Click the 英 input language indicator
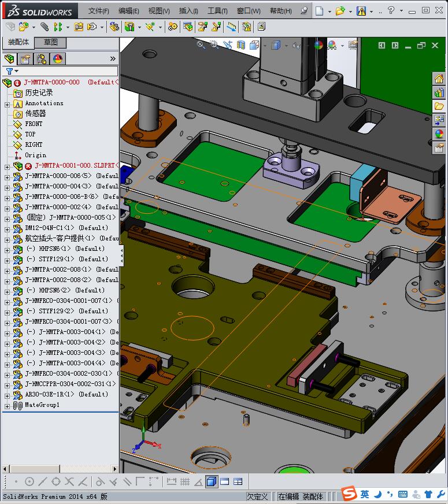Viewport: 448px width, 504px height. tap(365, 494)
